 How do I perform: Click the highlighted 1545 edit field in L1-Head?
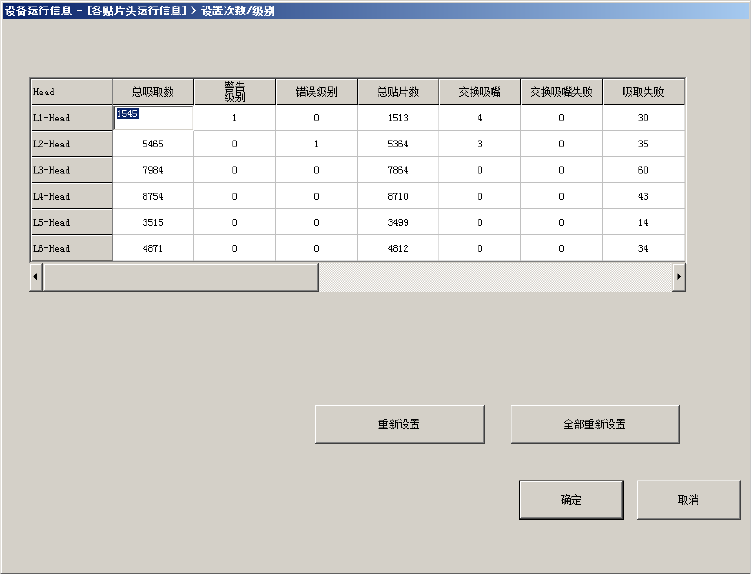coord(153,118)
